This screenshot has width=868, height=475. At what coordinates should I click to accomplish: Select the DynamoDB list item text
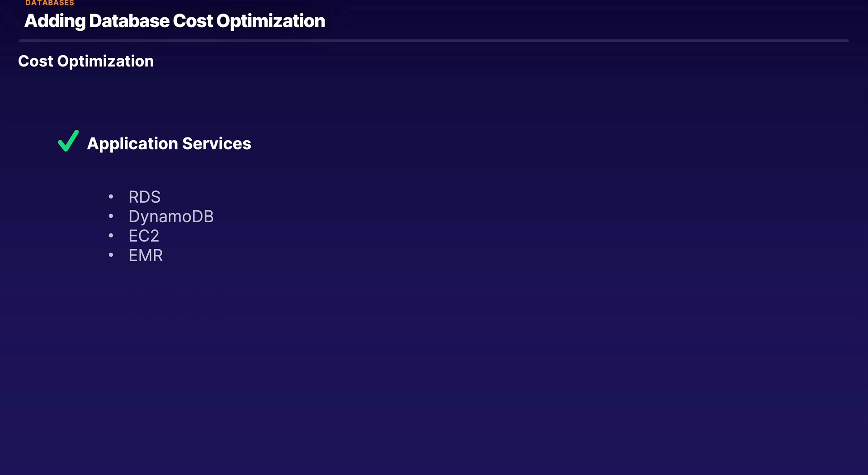click(x=171, y=217)
